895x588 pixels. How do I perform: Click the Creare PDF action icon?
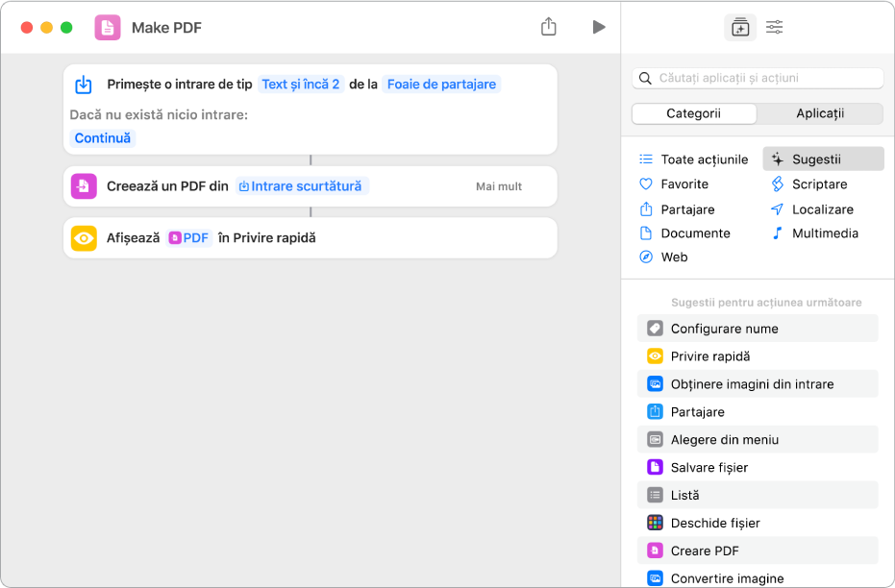tap(655, 551)
